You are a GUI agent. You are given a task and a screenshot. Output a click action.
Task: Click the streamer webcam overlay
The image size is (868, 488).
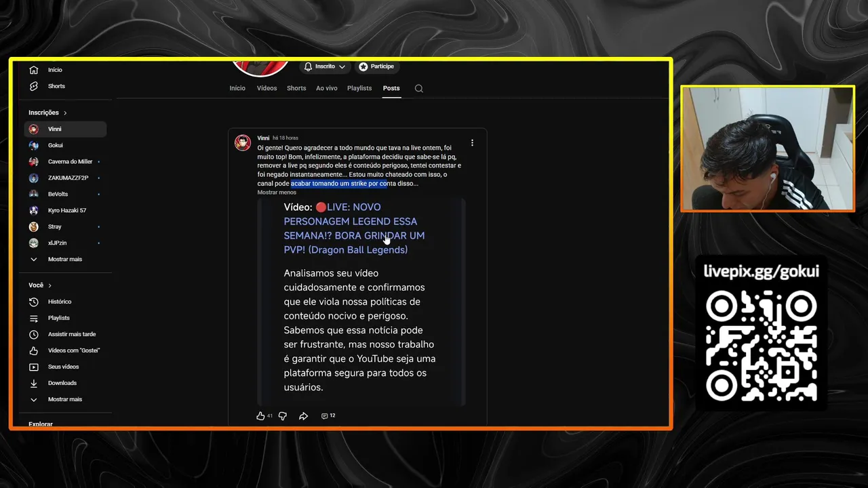pos(768,148)
